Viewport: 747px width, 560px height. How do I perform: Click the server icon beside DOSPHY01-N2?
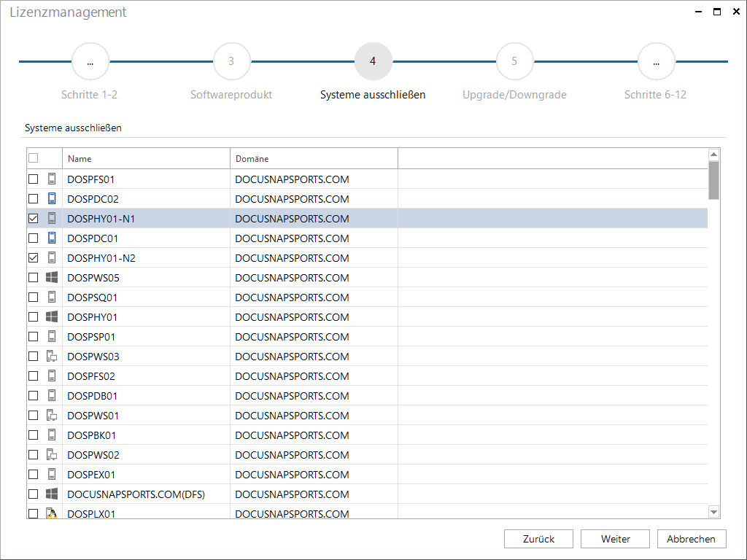point(52,257)
